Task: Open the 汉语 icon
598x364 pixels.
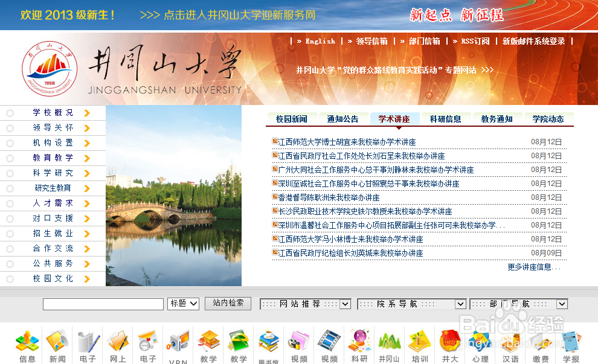Action: [x=510, y=341]
